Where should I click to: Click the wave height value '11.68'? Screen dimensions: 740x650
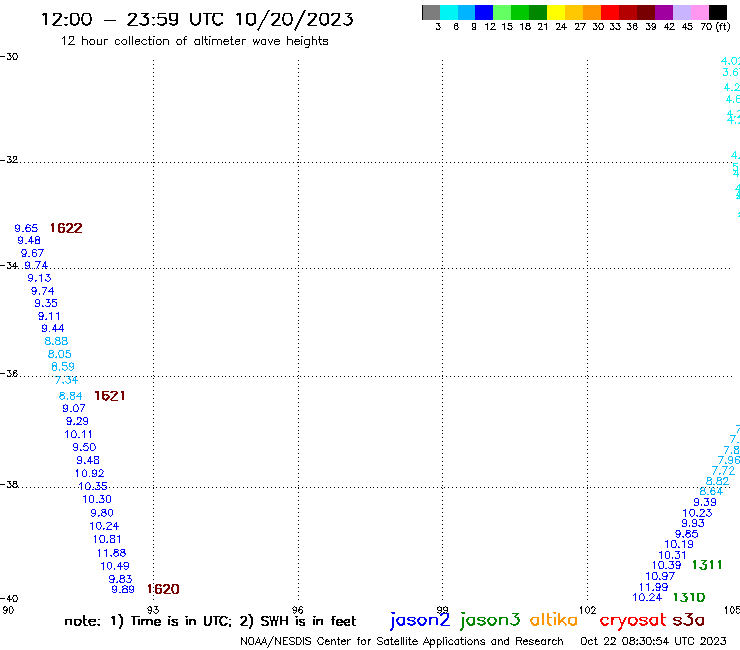[x=111, y=553]
